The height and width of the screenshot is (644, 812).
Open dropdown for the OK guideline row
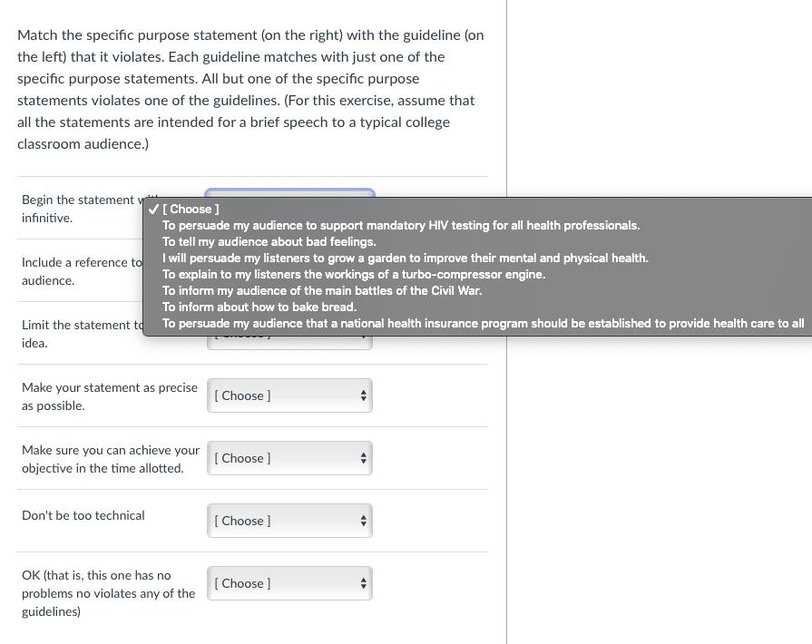pos(289,583)
